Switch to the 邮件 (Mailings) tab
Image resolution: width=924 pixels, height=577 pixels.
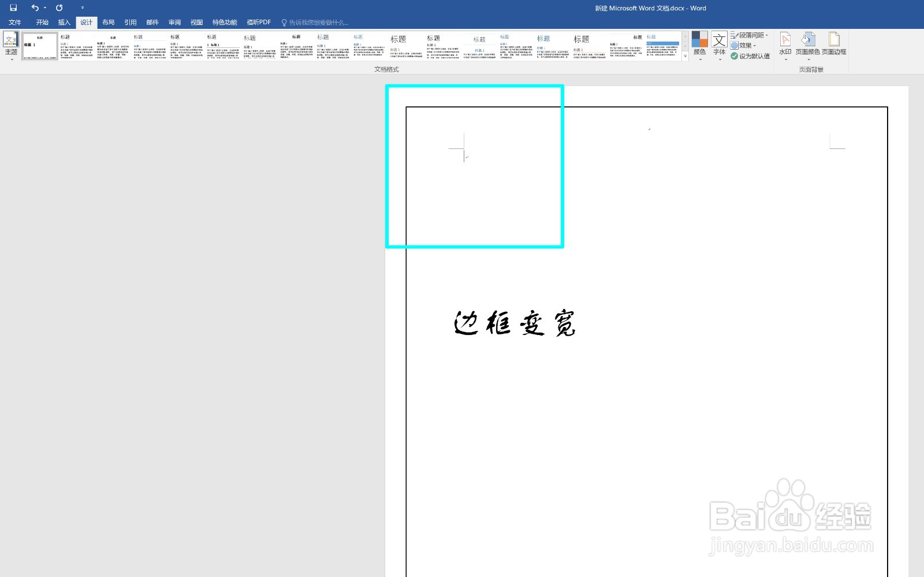[x=152, y=23]
